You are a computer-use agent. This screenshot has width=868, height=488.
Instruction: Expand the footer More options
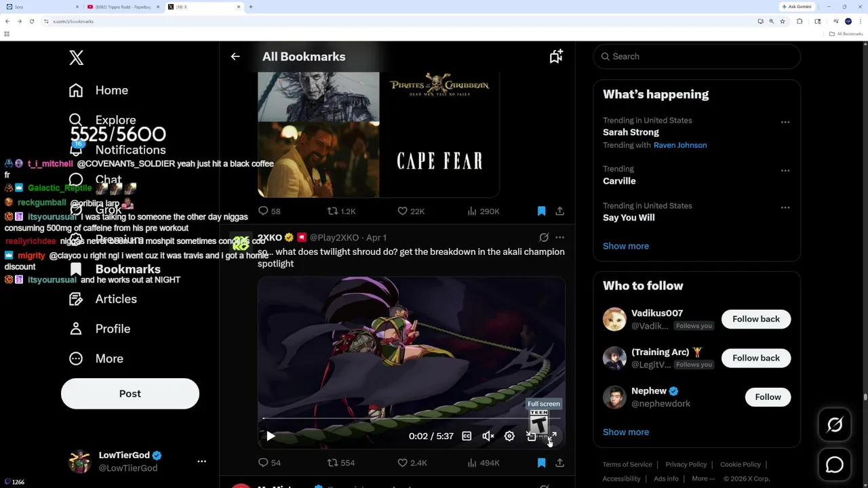pos(703,479)
